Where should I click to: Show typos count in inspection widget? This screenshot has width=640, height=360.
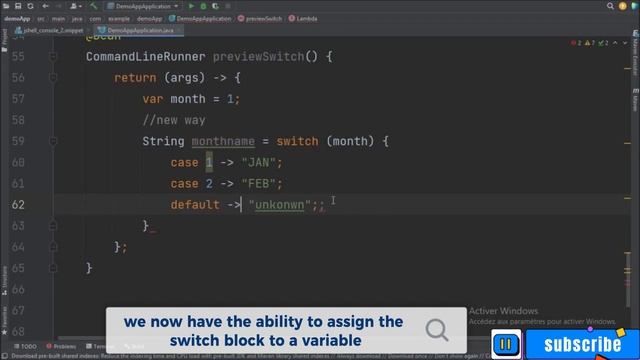coord(603,43)
